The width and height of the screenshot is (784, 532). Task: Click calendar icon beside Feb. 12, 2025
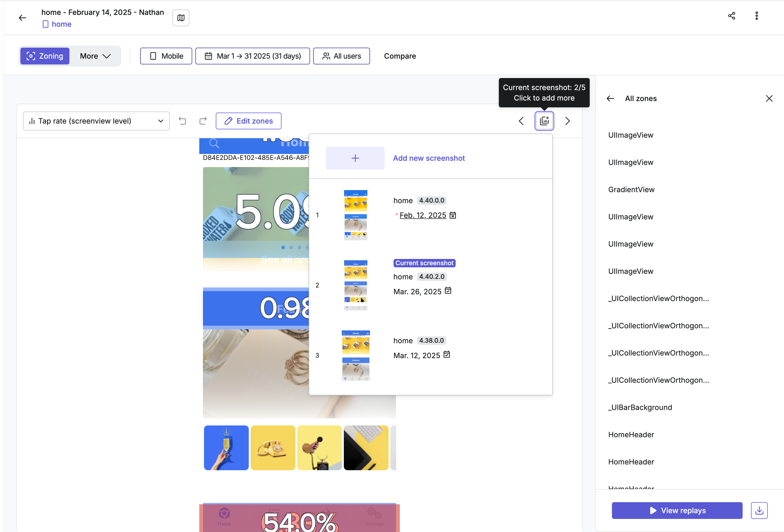(453, 215)
